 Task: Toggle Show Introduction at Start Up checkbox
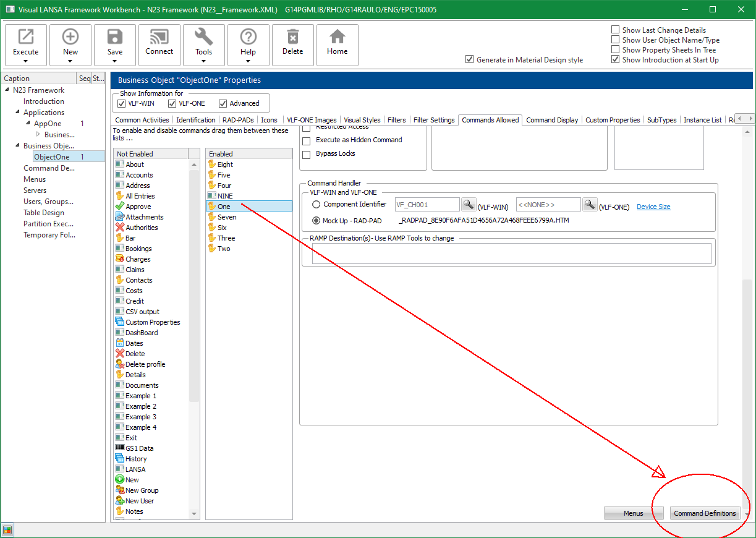tap(615, 59)
